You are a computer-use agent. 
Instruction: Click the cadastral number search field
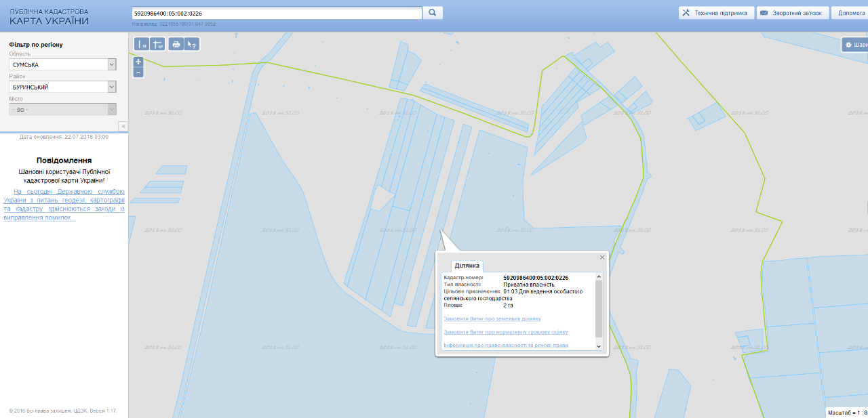pos(277,13)
